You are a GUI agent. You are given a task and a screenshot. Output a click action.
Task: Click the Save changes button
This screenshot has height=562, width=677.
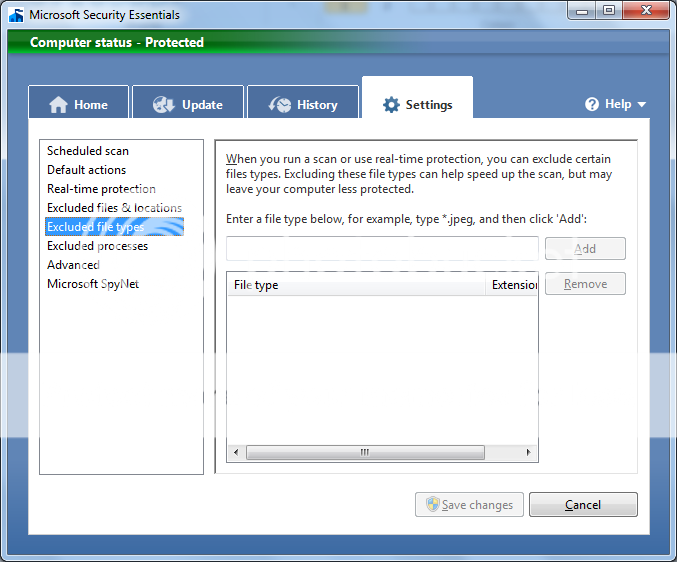click(469, 505)
